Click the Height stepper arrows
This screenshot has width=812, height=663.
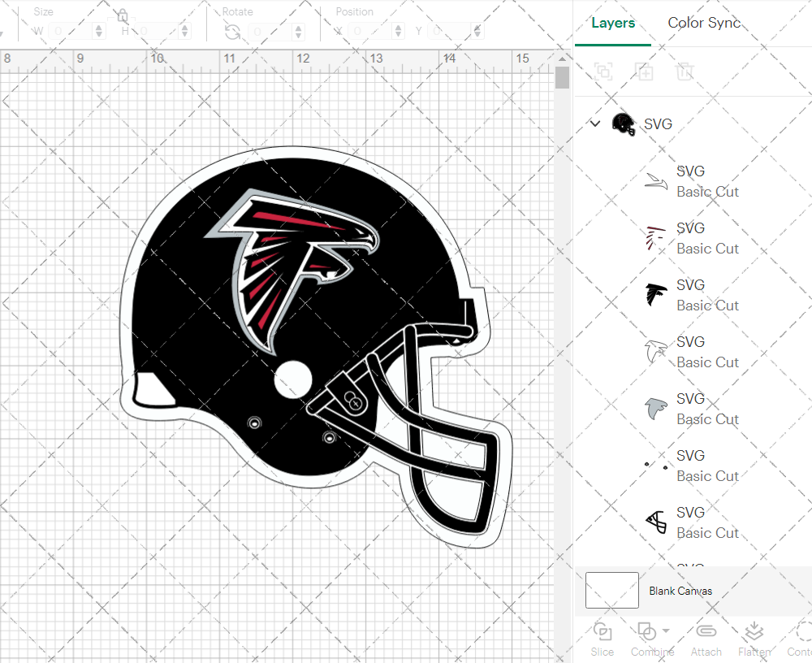point(185,31)
